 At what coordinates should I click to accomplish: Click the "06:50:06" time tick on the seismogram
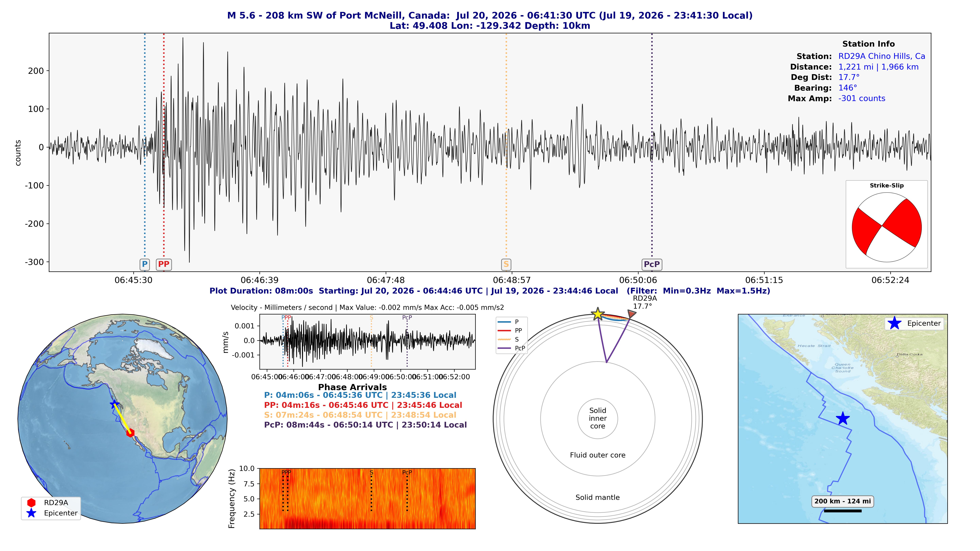(638, 280)
